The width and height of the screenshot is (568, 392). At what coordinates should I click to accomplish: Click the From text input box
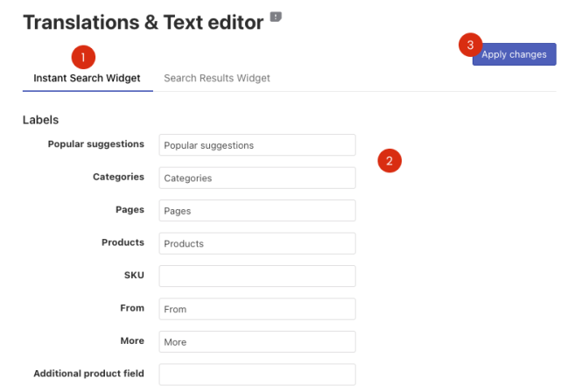coord(257,309)
